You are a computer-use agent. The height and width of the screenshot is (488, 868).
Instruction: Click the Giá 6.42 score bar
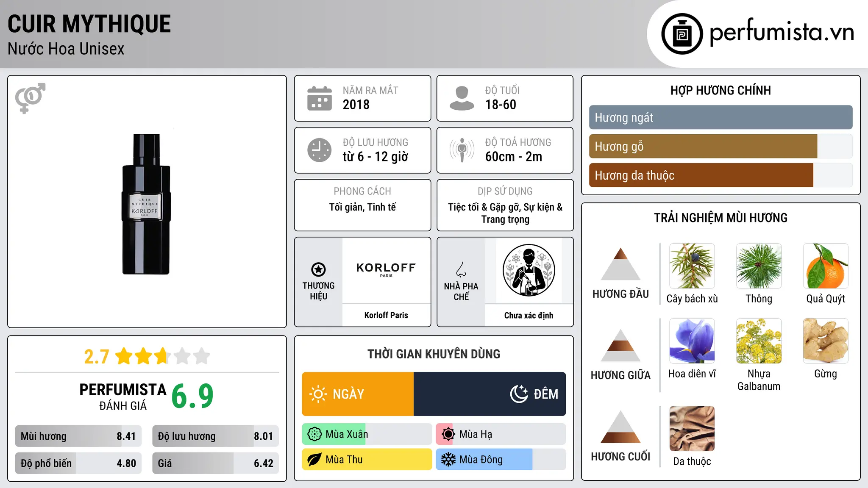click(215, 463)
